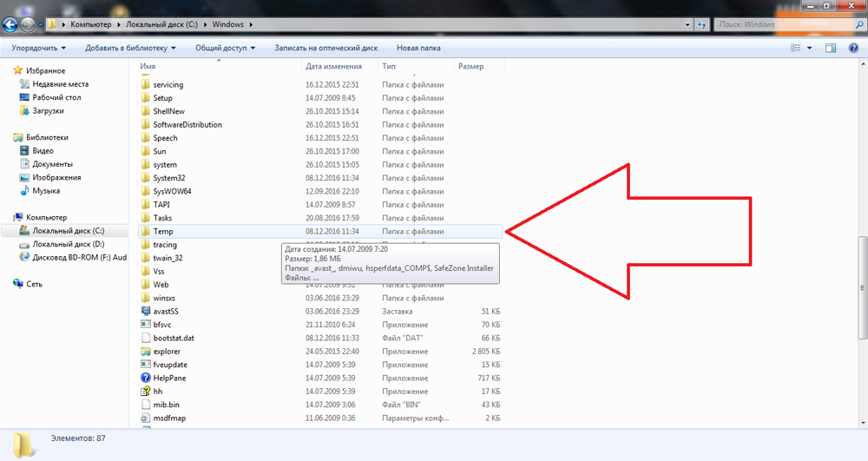Click the Back navigation arrow button

[12, 24]
